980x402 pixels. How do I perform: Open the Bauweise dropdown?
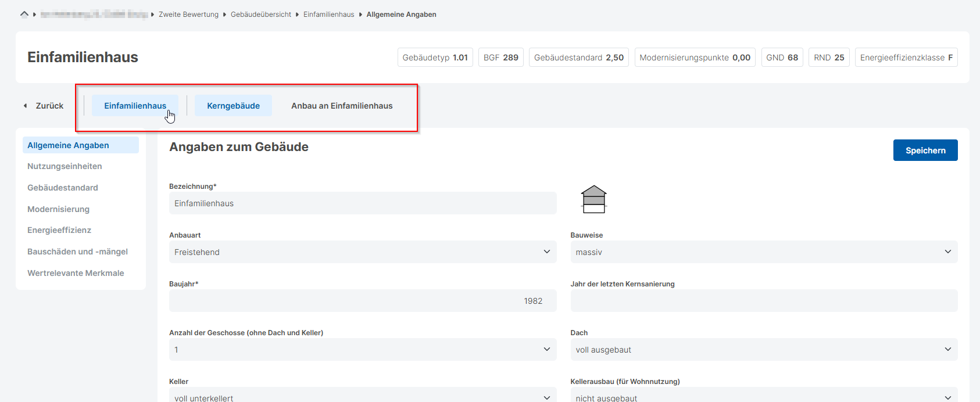[763, 252]
